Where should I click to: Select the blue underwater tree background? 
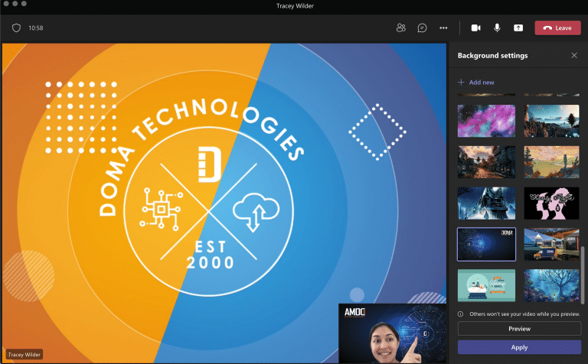click(551, 285)
